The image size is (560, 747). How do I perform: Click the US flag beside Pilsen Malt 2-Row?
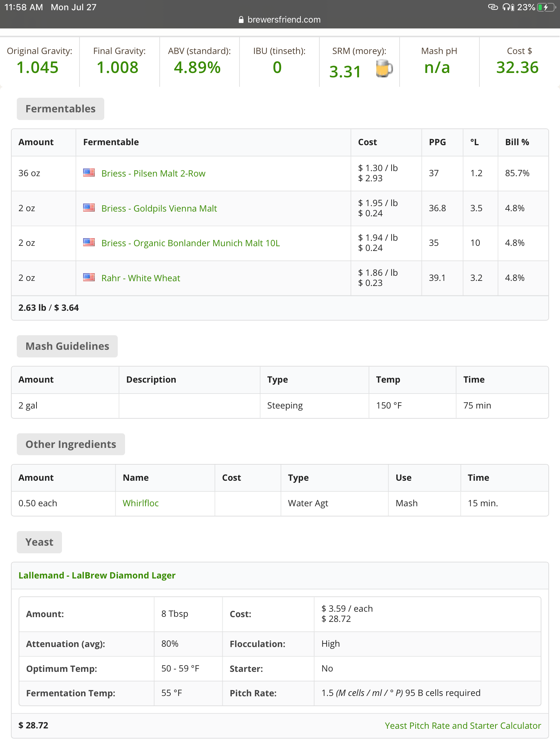[89, 173]
